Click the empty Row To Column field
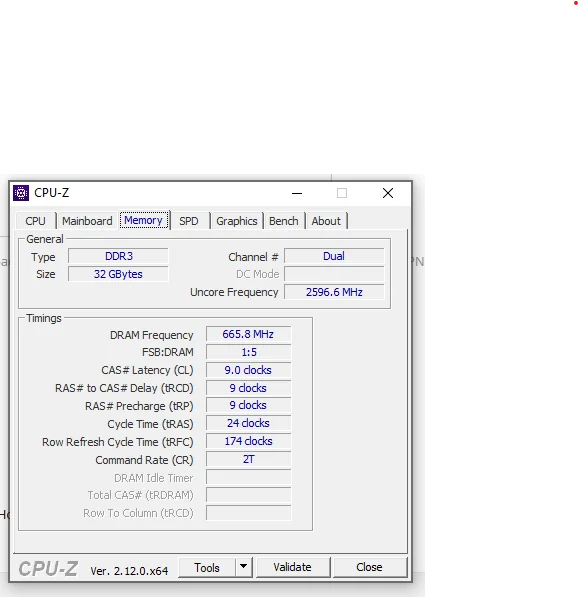The image size is (579, 597). 249,513
